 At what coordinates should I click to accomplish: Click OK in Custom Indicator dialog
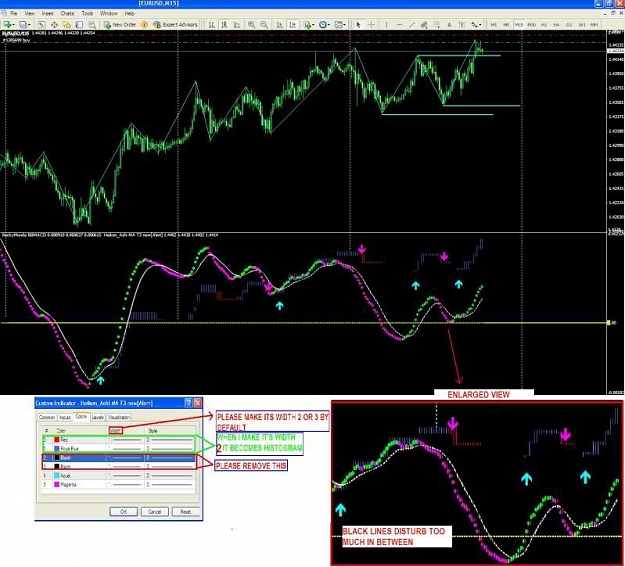(x=124, y=512)
